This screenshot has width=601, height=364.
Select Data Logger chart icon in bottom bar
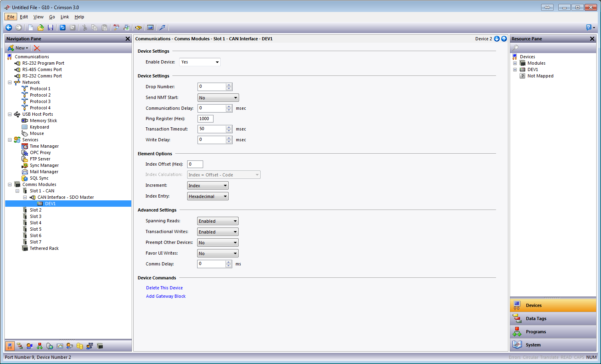coord(60,346)
